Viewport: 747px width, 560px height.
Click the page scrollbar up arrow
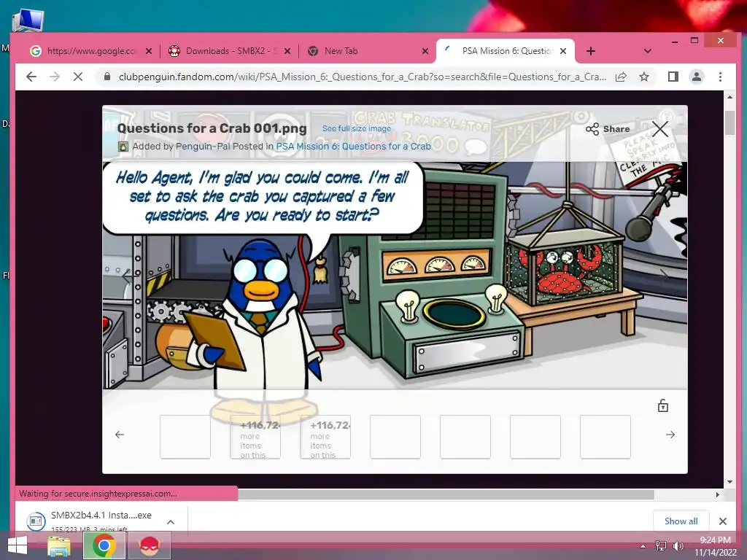click(x=729, y=97)
